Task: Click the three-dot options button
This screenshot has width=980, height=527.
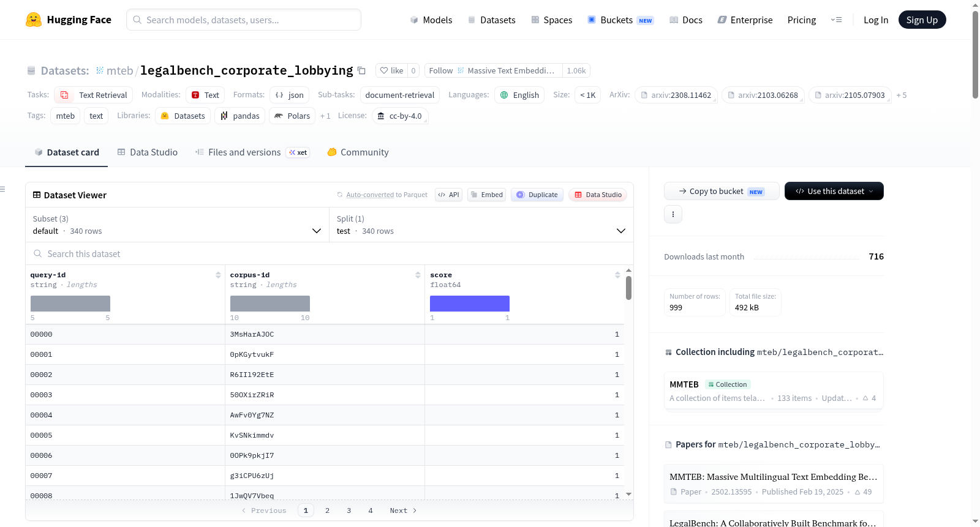Action: click(673, 214)
